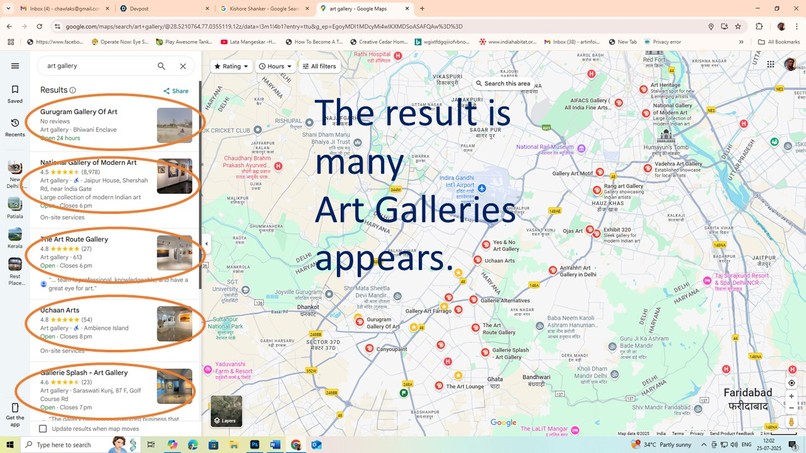The height and width of the screenshot is (453, 806).
Task: Open the Hours filter dropdown
Action: click(276, 66)
